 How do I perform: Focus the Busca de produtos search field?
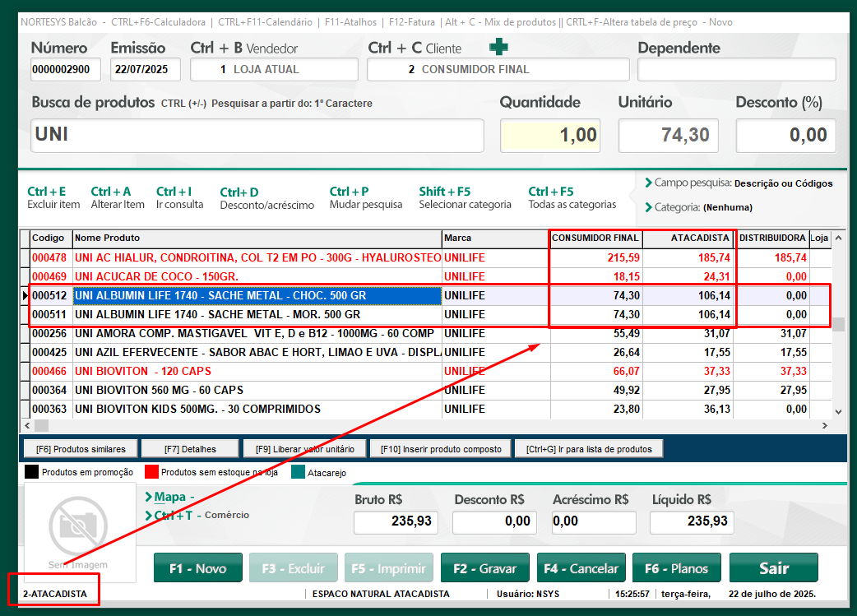point(257,136)
